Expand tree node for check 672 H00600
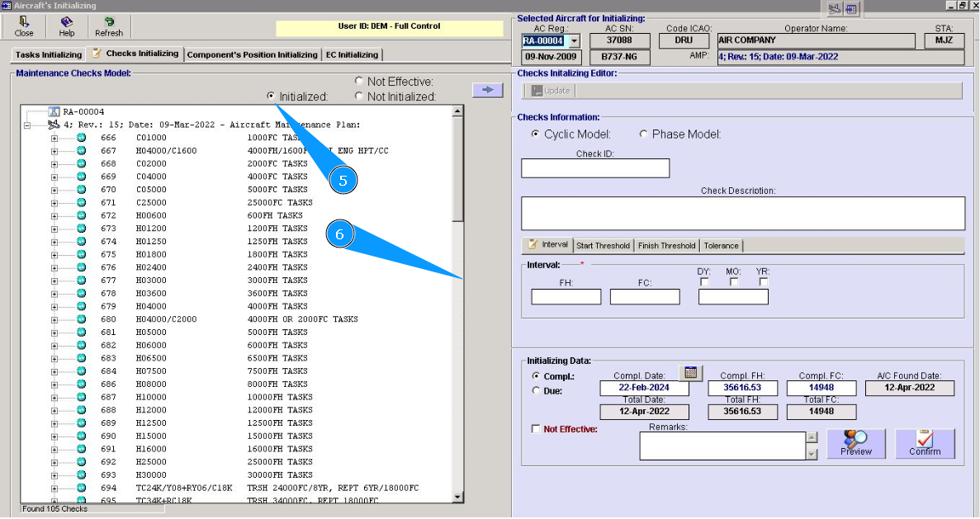This screenshot has width=980, height=519. click(x=54, y=215)
